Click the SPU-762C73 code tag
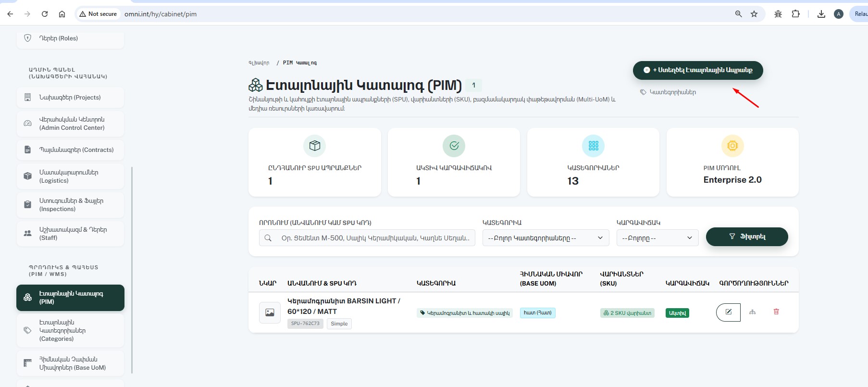The image size is (868, 387). 305,324
